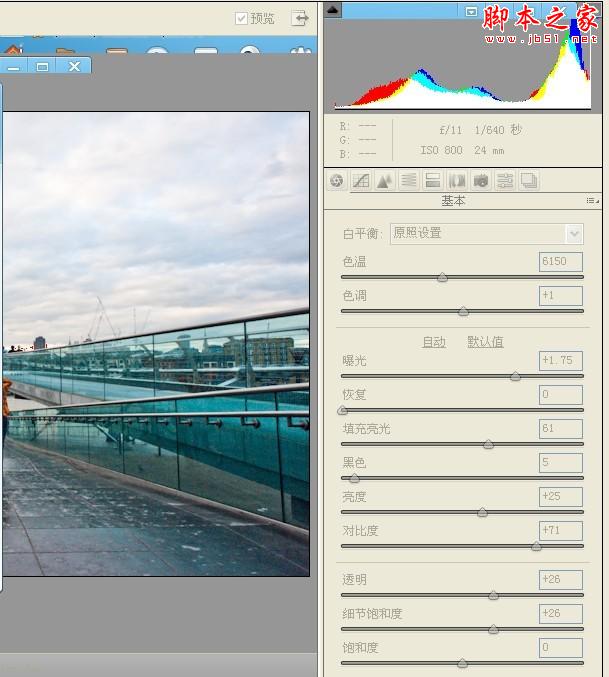The image size is (609, 677).
Task: Open the Basic panel tab icon
Action: coord(337,180)
